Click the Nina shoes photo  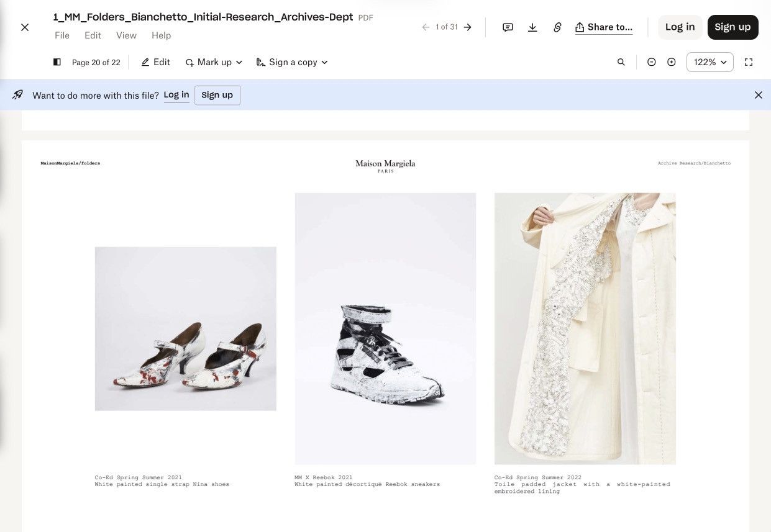(x=186, y=328)
